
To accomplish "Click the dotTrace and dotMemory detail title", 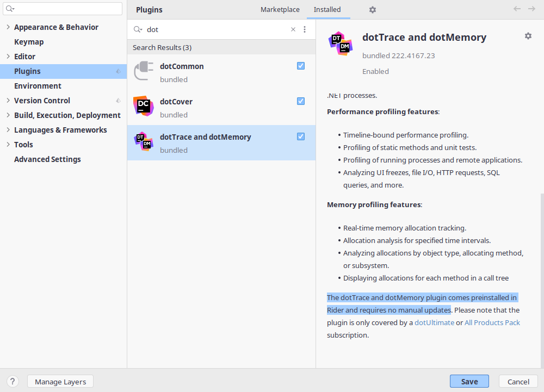I will click(x=424, y=37).
